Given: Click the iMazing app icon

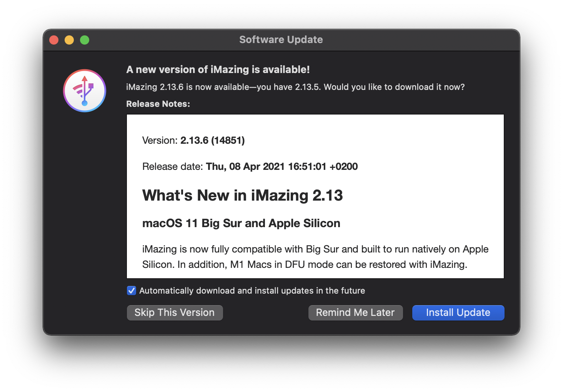Looking at the screenshot, I should [x=85, y=91].
